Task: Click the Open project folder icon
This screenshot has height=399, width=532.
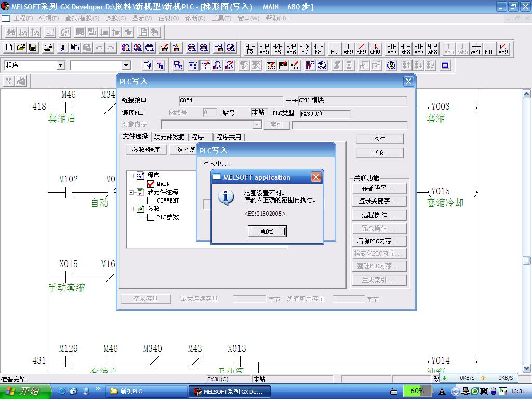Action: pyautogui.click(x=21, y=48)
